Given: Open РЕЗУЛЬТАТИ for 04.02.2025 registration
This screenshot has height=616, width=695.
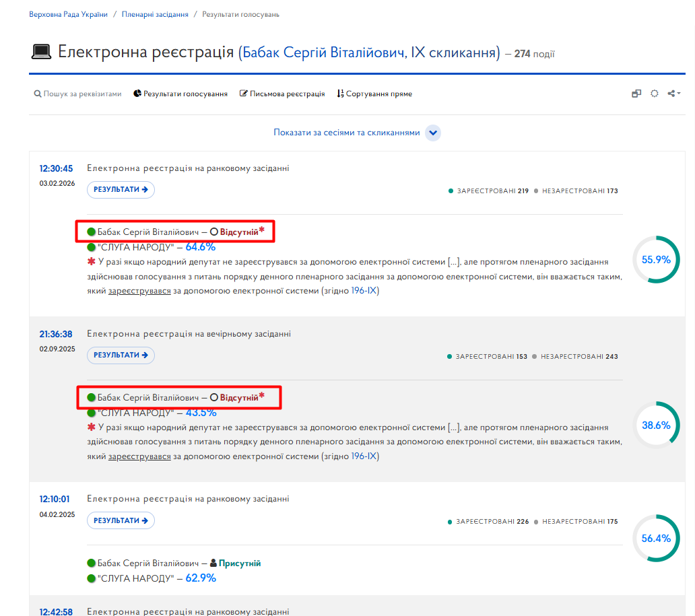Looking at the screenshot, I should 121,520.
